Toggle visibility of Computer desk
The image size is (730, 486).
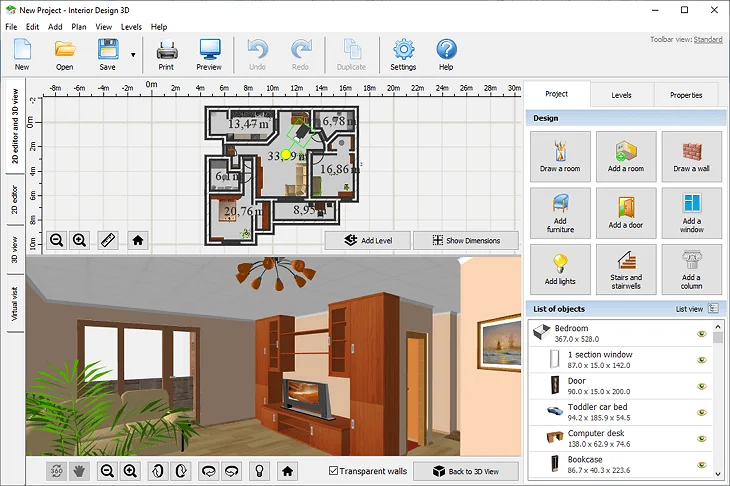pyautogui.click(x=702, y=439)
